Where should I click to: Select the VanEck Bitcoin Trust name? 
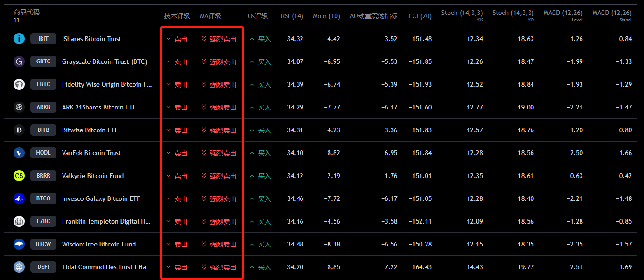91,153
